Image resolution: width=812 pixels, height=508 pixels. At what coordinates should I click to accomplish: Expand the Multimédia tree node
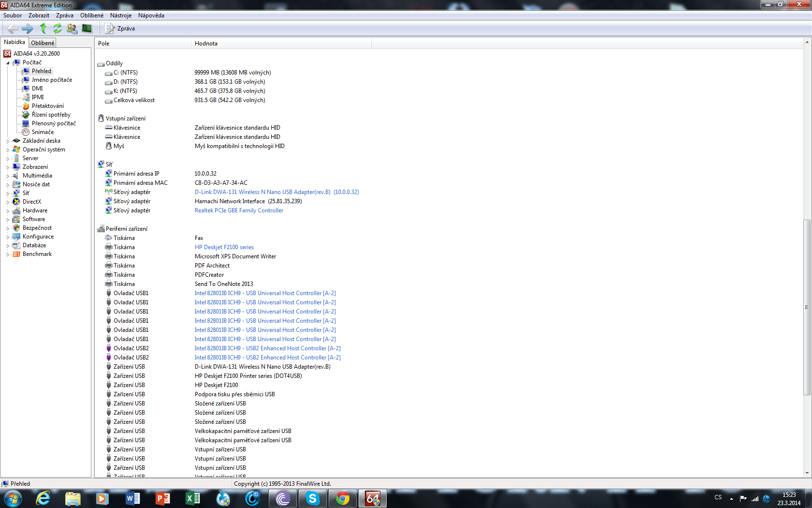click(x=8, y=176)
